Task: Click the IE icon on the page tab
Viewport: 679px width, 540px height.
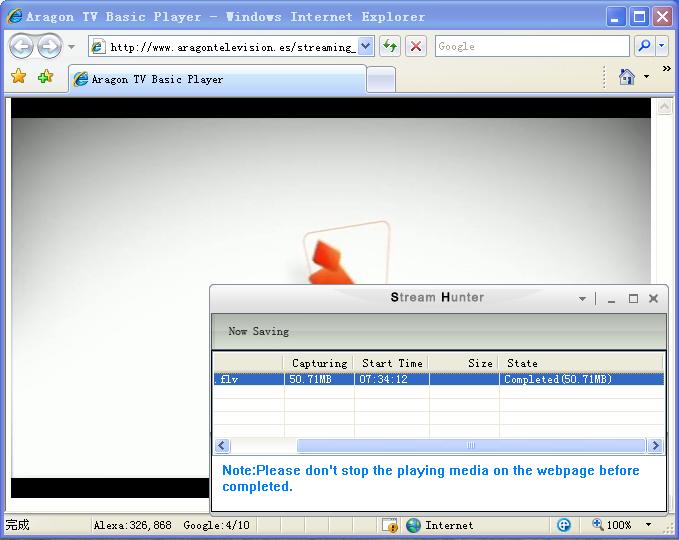Action: click(x=81, y=79)
